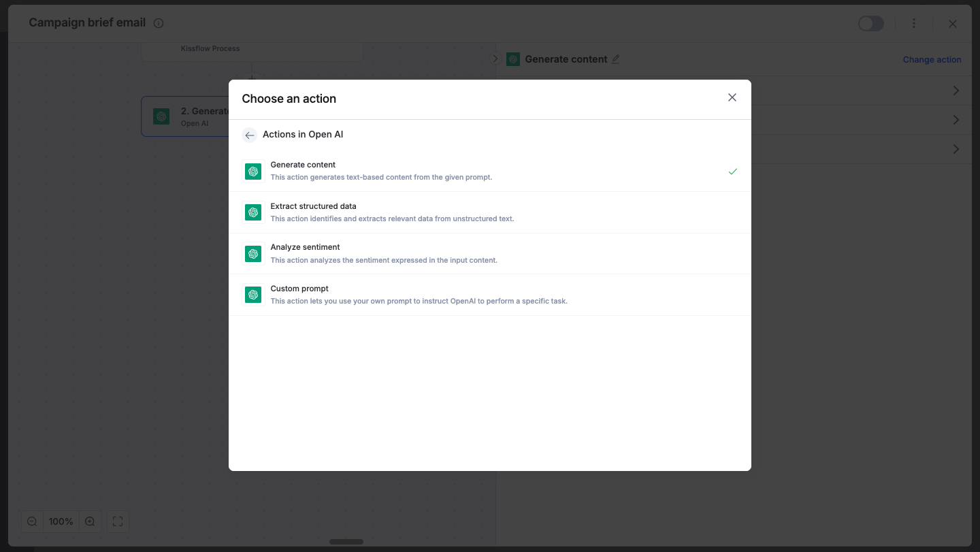Click the OpenAI icon beside Generate content

point(253,172)
